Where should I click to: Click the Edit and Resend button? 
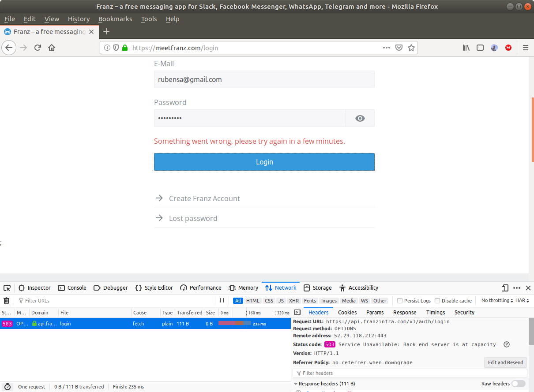(x=505, y=362)
